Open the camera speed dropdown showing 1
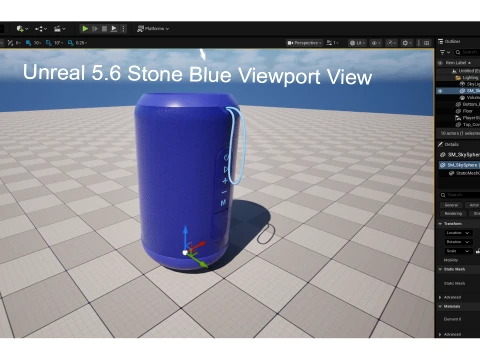 click(x=332, y=43)
